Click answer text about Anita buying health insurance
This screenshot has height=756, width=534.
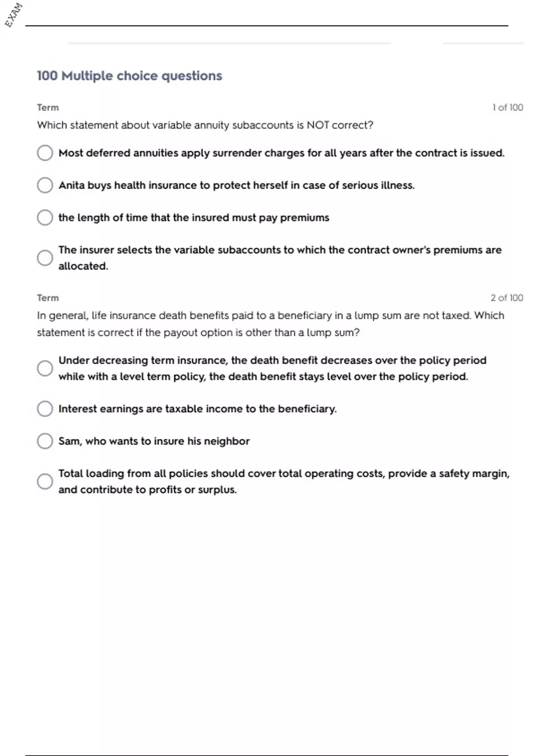coord(236,185)
